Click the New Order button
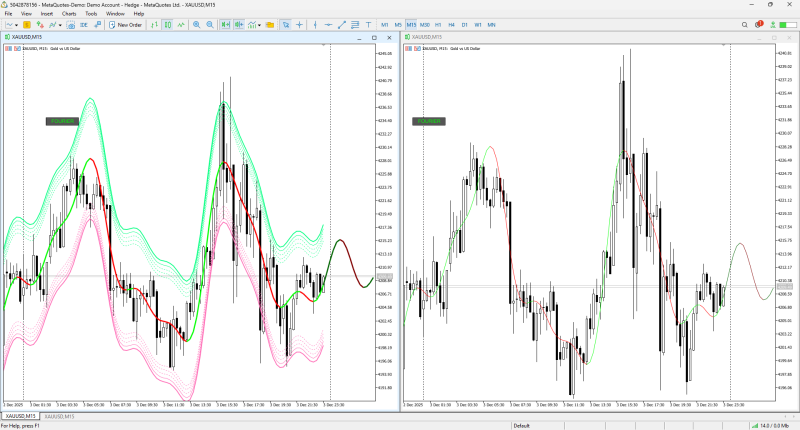Image resolution: width=800 pixels, height=430 pixels. click(x=126, y=24)
